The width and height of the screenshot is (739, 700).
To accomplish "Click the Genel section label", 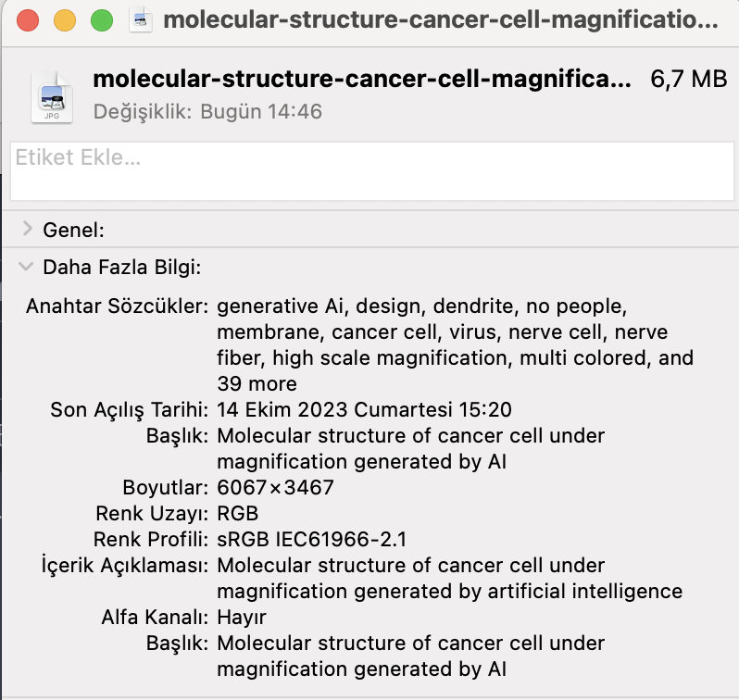I will click(x=73, y=230).
